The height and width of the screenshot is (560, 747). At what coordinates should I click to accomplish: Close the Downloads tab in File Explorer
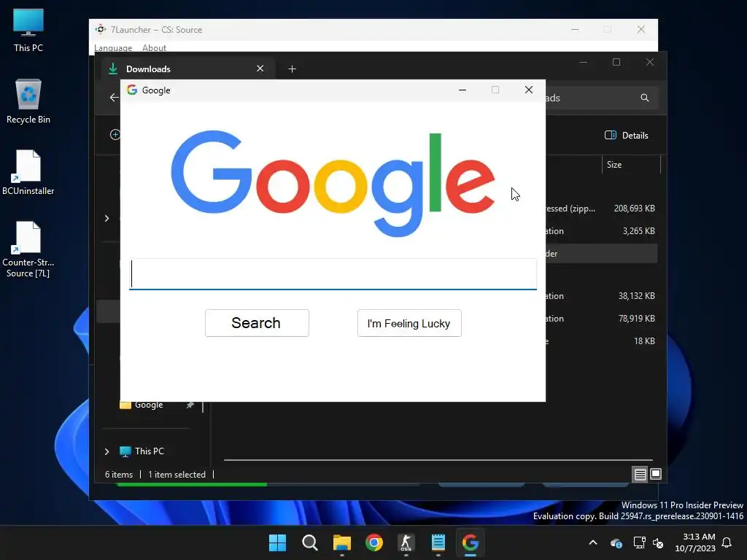click(260, 69)
